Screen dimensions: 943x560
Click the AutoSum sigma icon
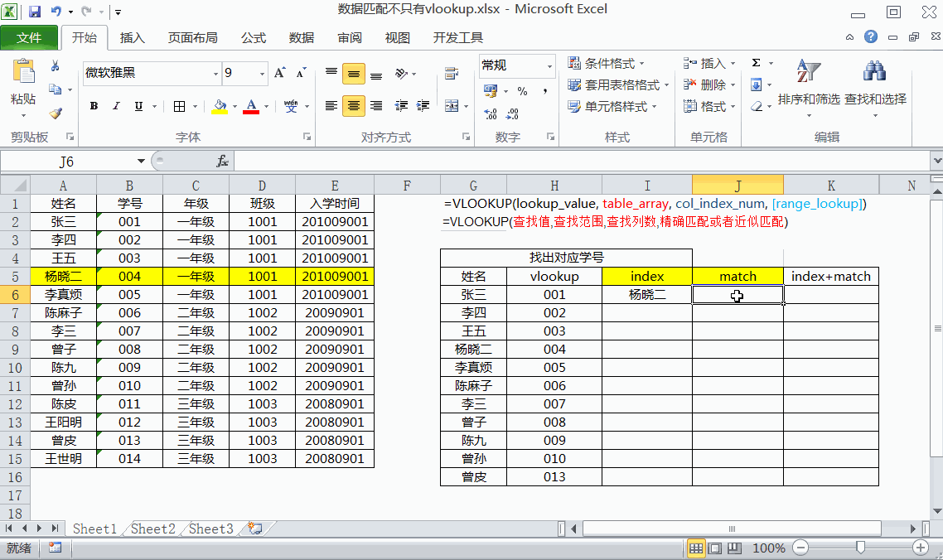(x=757, y=63)
